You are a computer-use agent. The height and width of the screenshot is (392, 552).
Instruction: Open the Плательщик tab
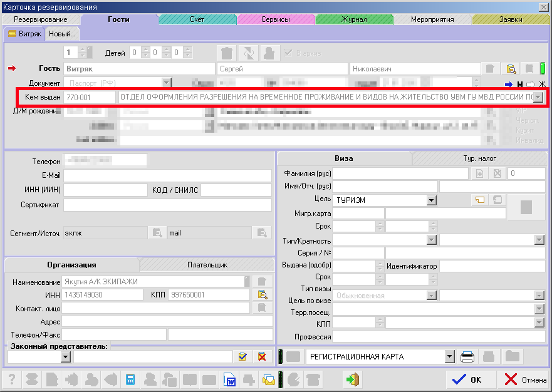tap(207, 265)
